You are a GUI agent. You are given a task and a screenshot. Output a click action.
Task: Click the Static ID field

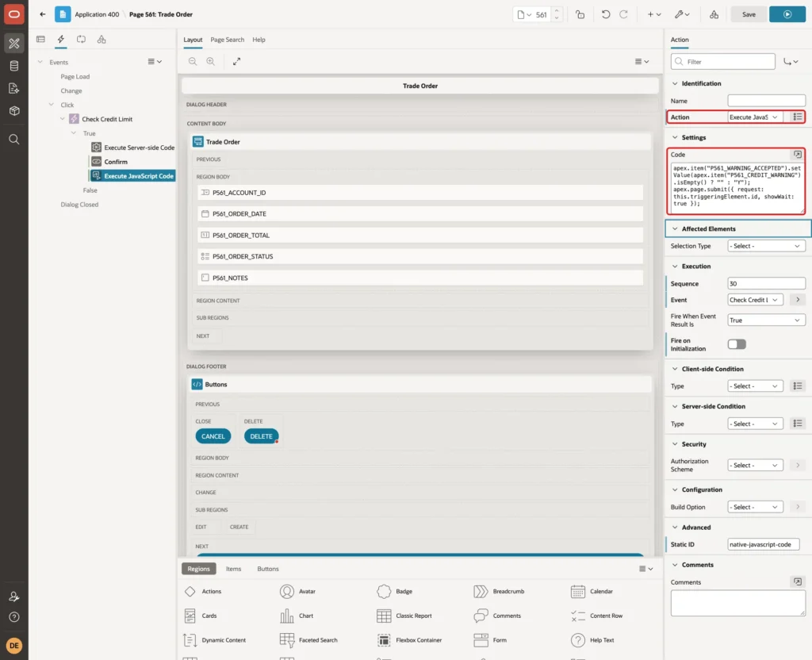(763, 544)
